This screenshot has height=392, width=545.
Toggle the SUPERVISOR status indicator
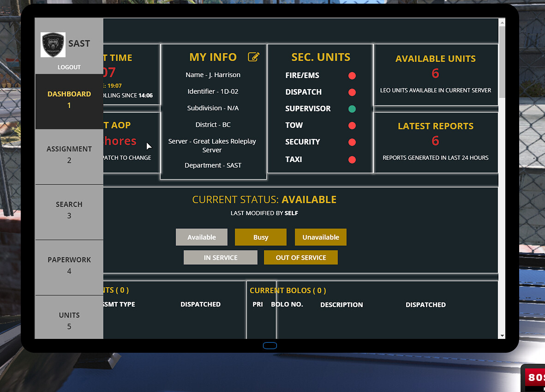(x=352, y=109)
